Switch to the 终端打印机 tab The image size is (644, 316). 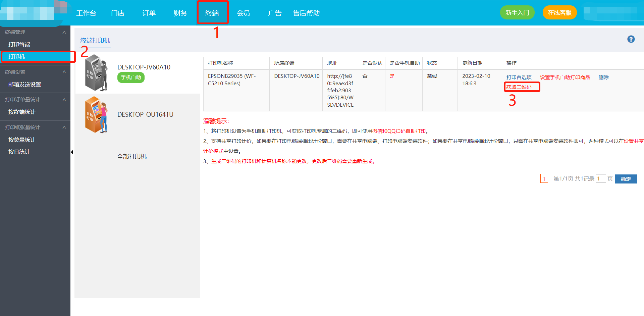[x=95, y=41]
